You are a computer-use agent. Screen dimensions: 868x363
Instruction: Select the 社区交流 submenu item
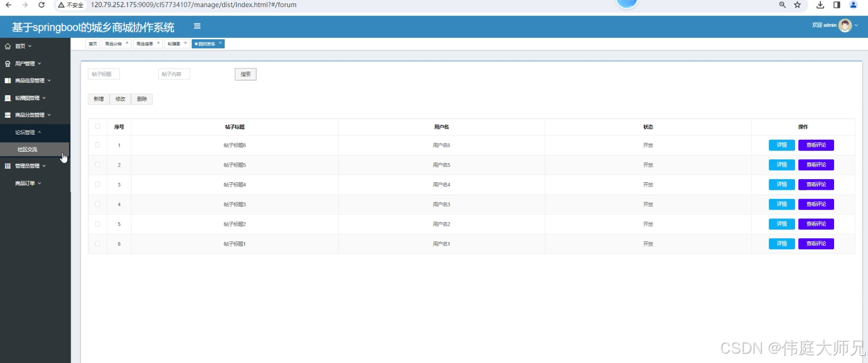(35, 149)
